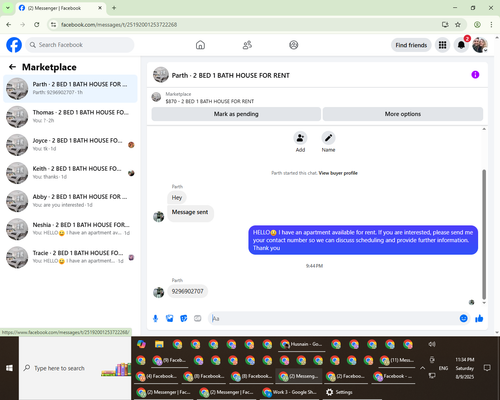Open the Abby conversation

pos(70,201)
